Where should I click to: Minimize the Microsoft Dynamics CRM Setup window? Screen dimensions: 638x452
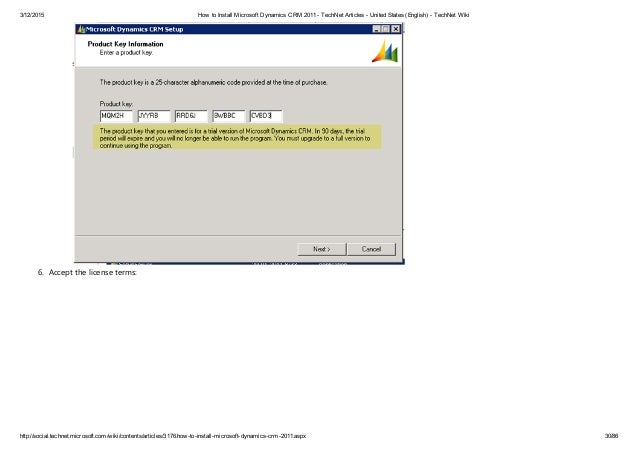376,29
